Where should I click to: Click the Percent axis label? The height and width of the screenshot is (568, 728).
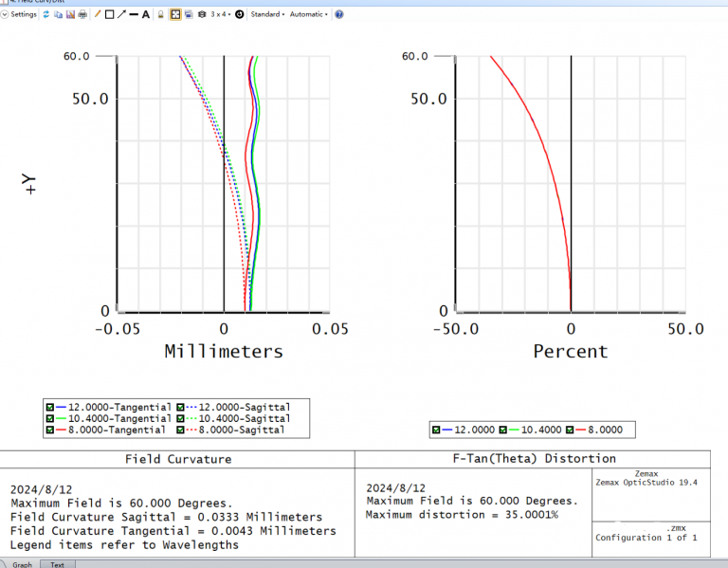(571, 352)
